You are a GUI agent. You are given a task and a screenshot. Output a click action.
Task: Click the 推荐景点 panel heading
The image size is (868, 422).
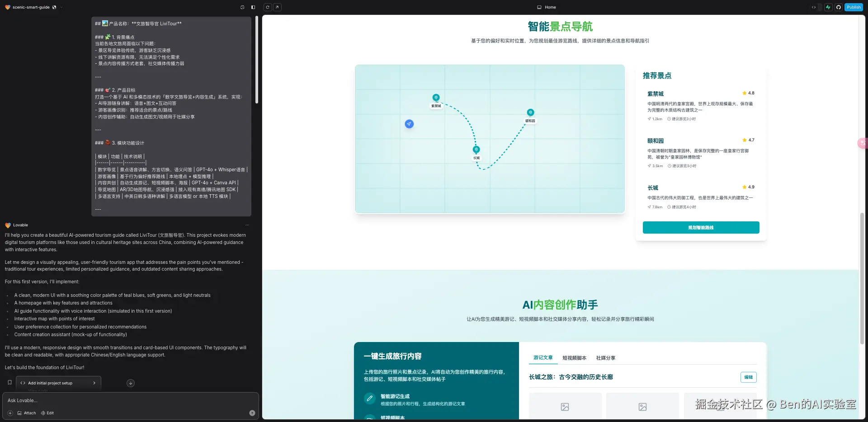click(x=657, y=76)
